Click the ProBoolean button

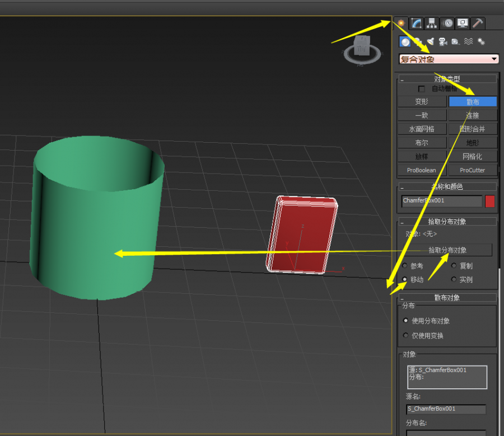tap(422, 170)
